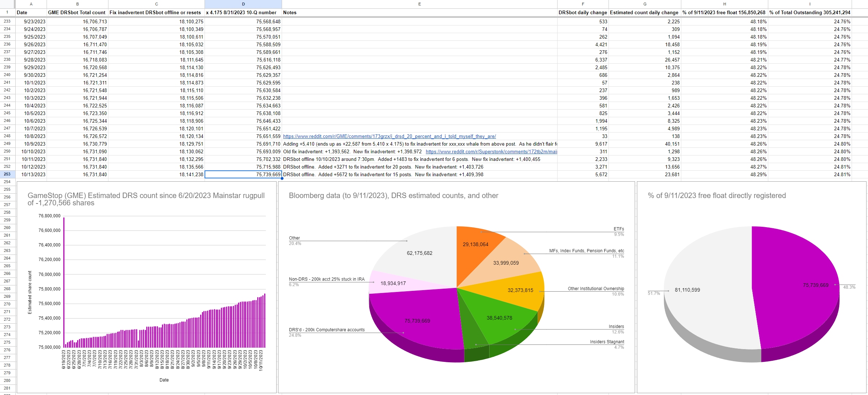
Task: Select date cell 10/13/2023
Action: pyautogui.click(x=31, y=174)
